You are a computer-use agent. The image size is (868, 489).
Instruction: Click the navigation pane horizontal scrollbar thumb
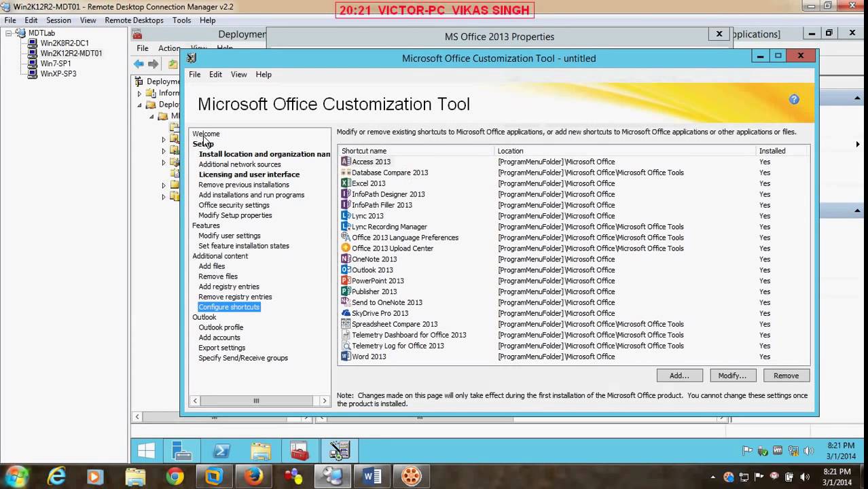[256, 401]
